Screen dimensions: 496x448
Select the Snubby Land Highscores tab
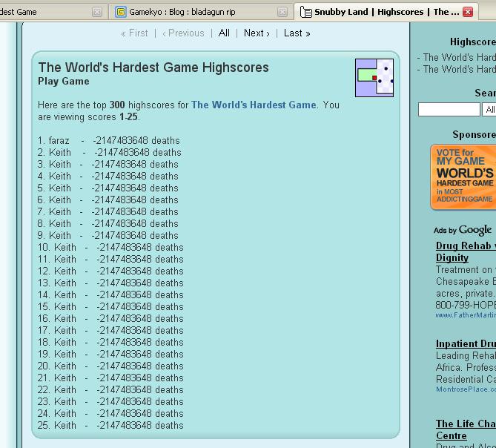386,12
